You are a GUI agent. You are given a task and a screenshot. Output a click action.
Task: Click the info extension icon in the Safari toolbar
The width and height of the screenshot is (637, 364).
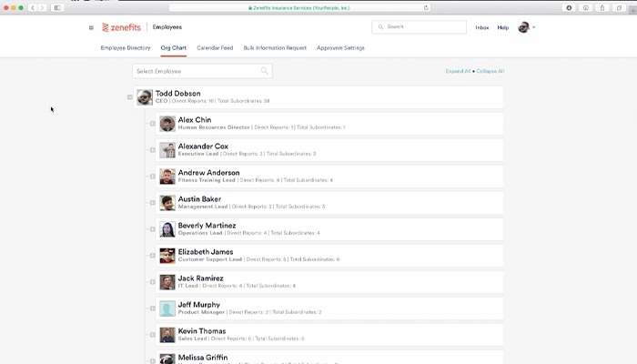[585, 7]
